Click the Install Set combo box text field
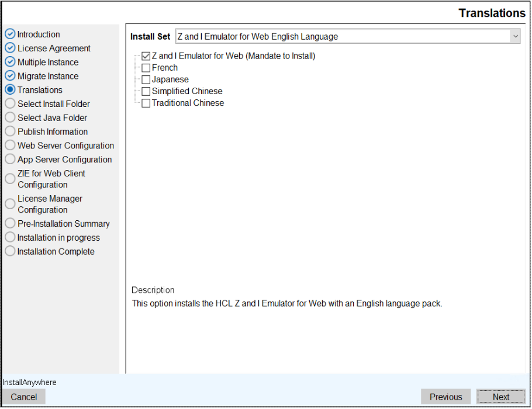Image resolution: width=532 pixels, height=409 pixels. (343, 36)
